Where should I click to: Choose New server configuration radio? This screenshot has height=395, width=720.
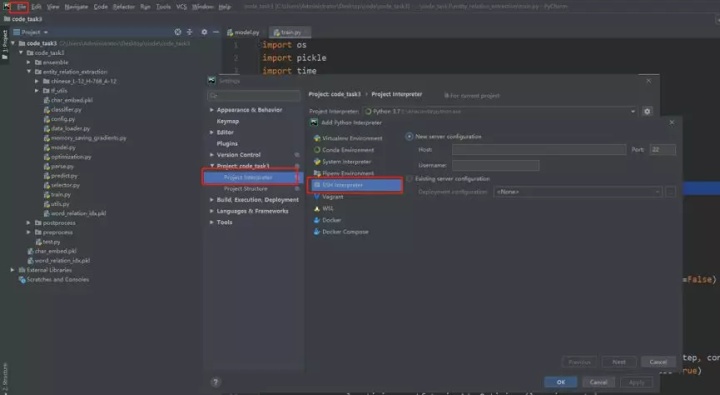tap(409, 137)
